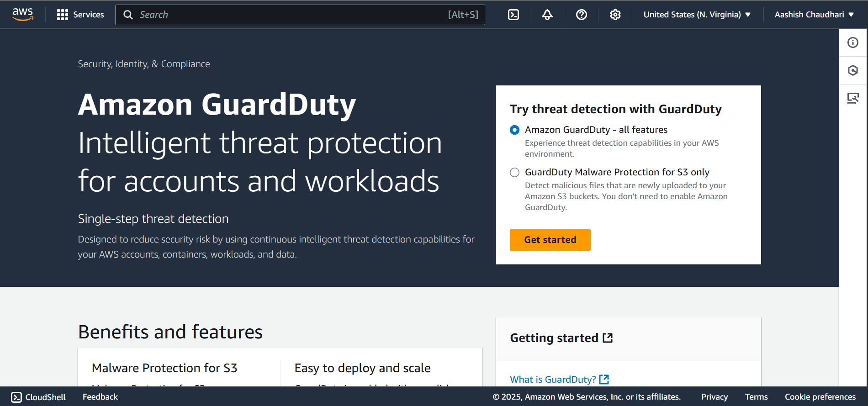The height and width of the screenshot is (406, 868).
Task: Click the Malware Protection for S3 heading
Action: click(164, 368)
